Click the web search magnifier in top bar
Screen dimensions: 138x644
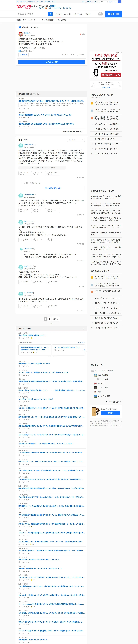pos(120,2)
